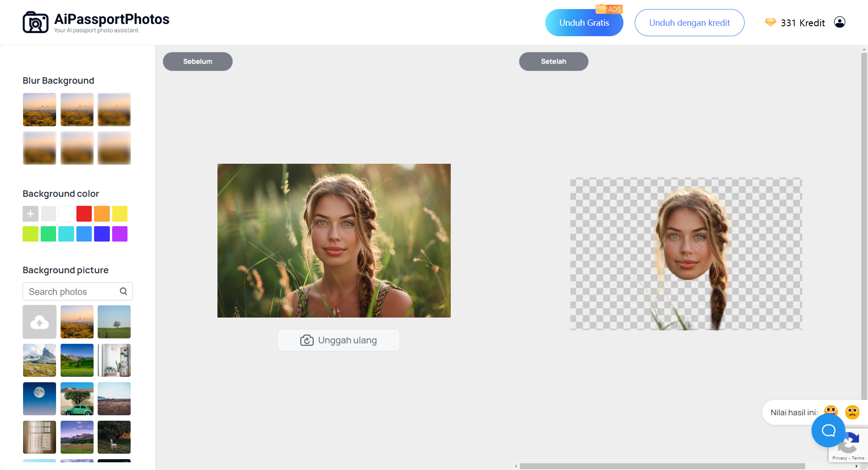Switch to the Setelah view
The image size is (868, 470).
[x=553, y=61]
